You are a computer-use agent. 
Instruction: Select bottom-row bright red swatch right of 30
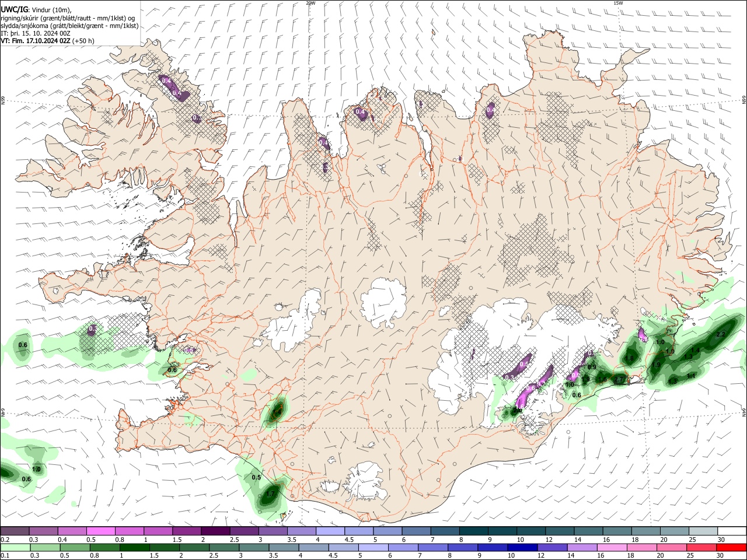732,548
